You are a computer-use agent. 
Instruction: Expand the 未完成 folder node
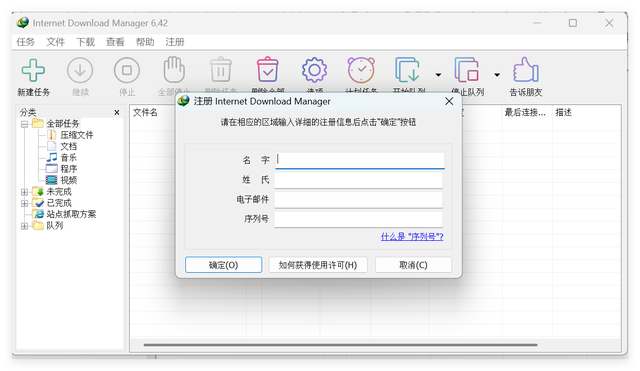24,191
